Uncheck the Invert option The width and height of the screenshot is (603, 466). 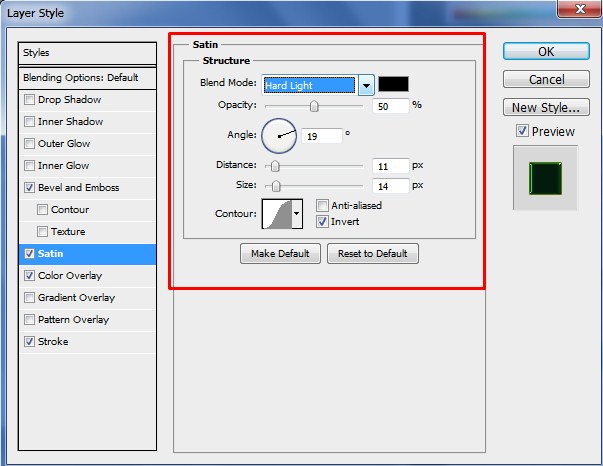pyautogui.click(x=322, y=221)
